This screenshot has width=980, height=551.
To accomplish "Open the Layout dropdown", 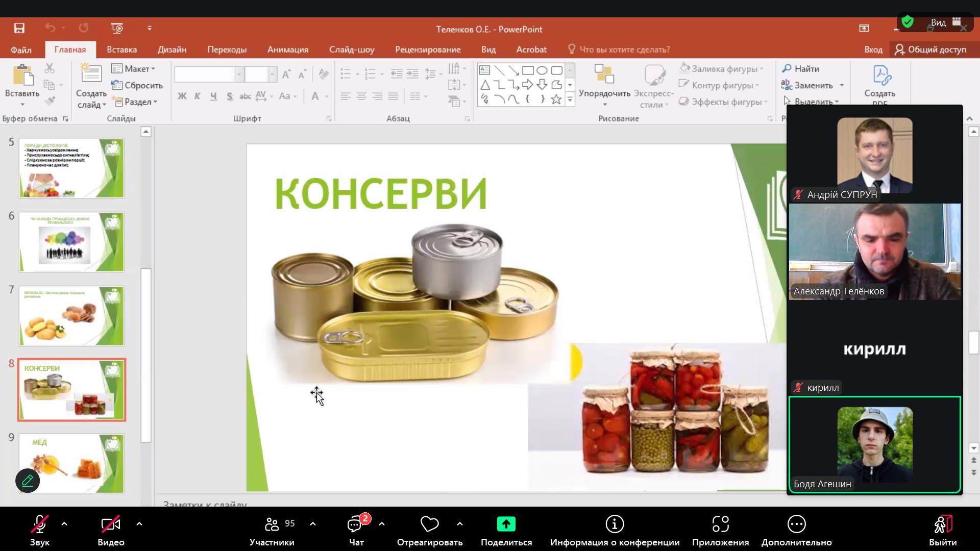I will (134, 69).
